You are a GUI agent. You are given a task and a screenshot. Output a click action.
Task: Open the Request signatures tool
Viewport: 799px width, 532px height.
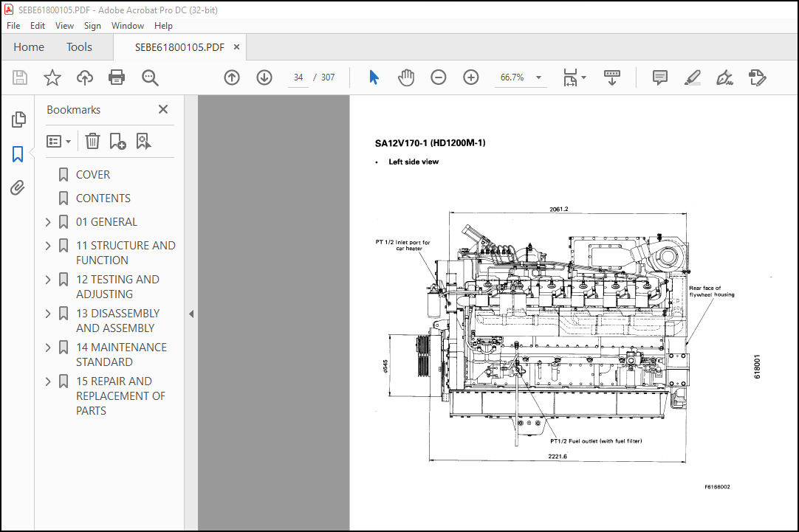(x=757, y=77)
